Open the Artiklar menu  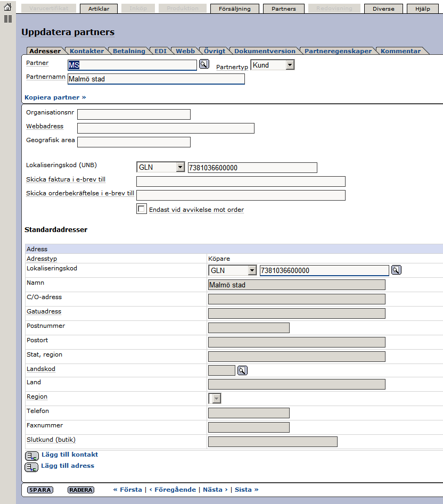tap(99, 9)
